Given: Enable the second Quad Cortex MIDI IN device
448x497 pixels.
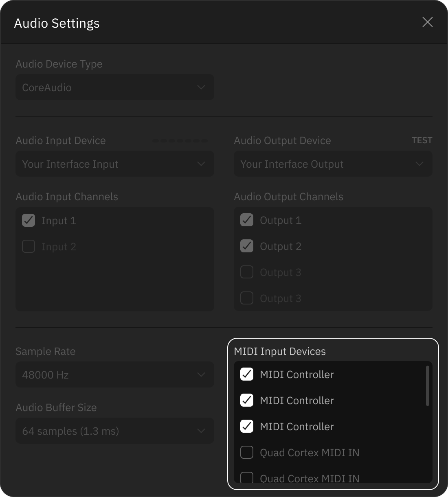Looking at the screenshot, I should [246, 478].
